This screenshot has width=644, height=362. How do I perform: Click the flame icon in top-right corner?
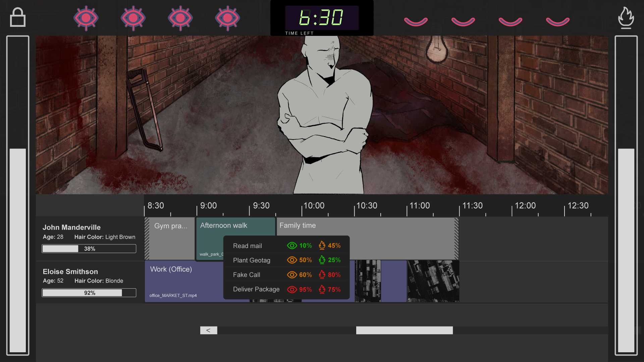pyautogui.click(x=626, y=17)
